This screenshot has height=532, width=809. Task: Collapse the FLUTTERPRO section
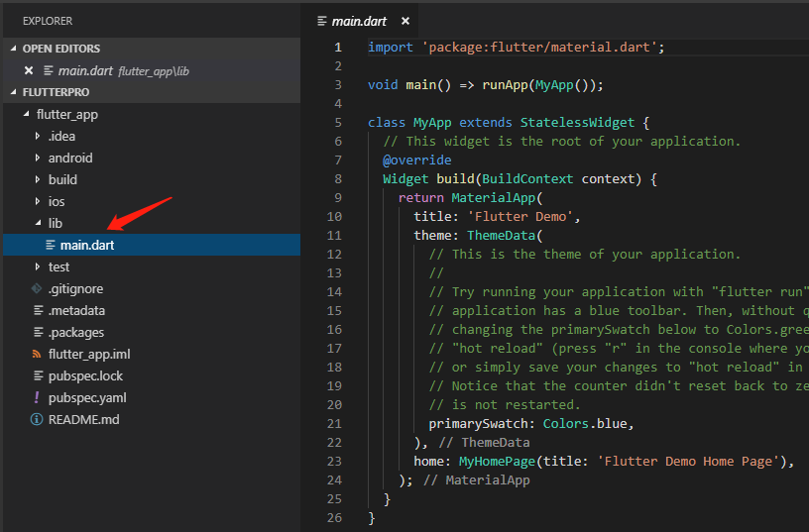14,92
